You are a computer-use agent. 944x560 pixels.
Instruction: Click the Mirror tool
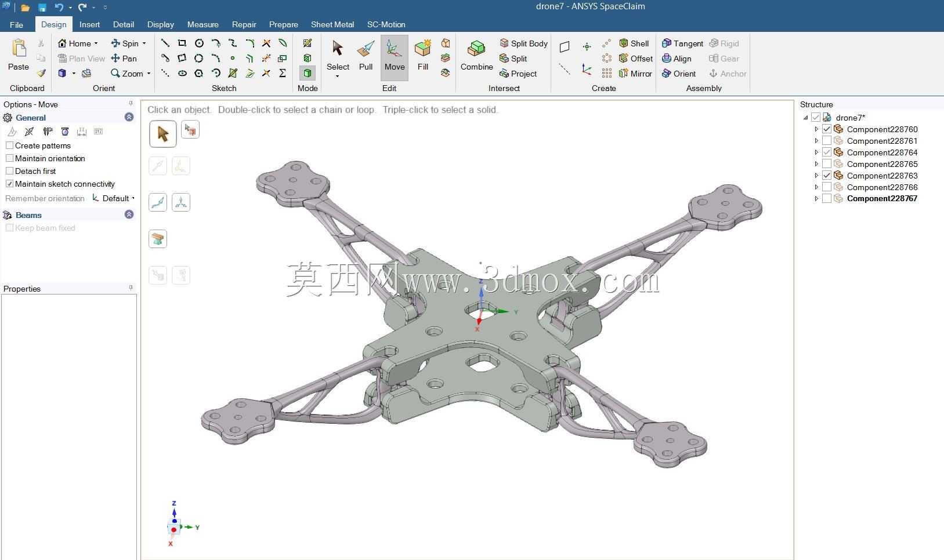tap(635, 74)
